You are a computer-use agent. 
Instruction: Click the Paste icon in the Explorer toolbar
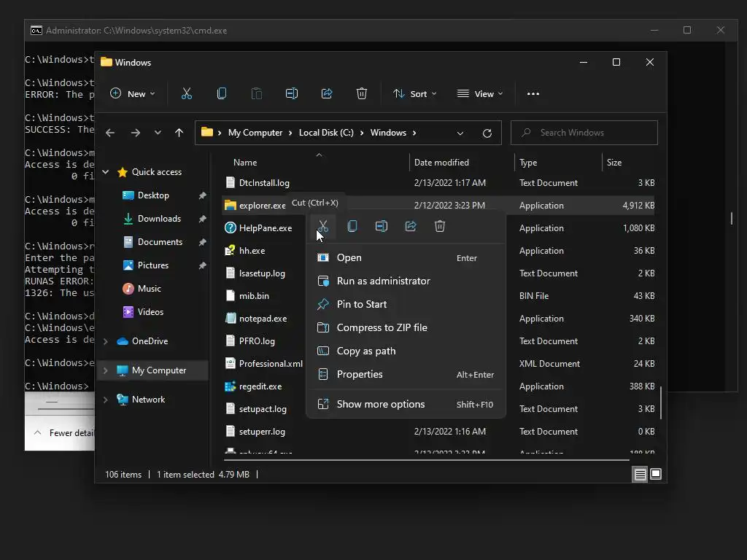(257, 94)
